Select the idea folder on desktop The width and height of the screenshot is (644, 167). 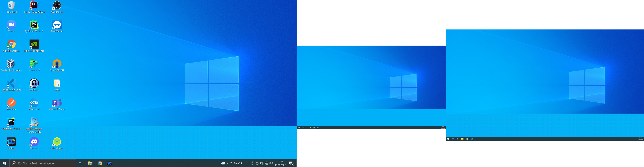coord(57,85)
